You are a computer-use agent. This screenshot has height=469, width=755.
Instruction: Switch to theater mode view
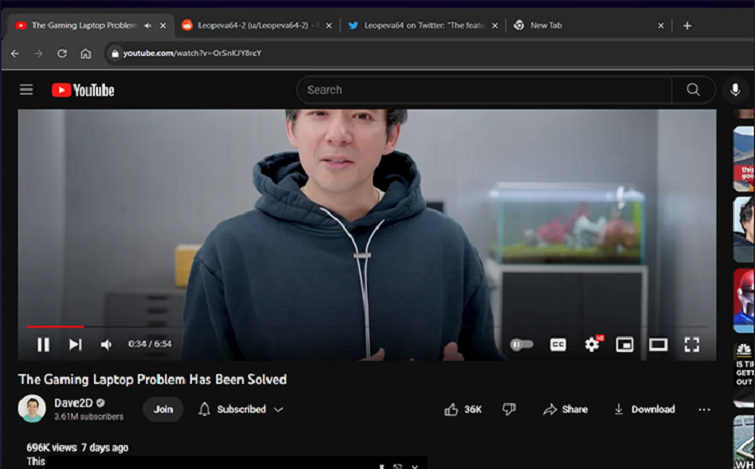658,344
